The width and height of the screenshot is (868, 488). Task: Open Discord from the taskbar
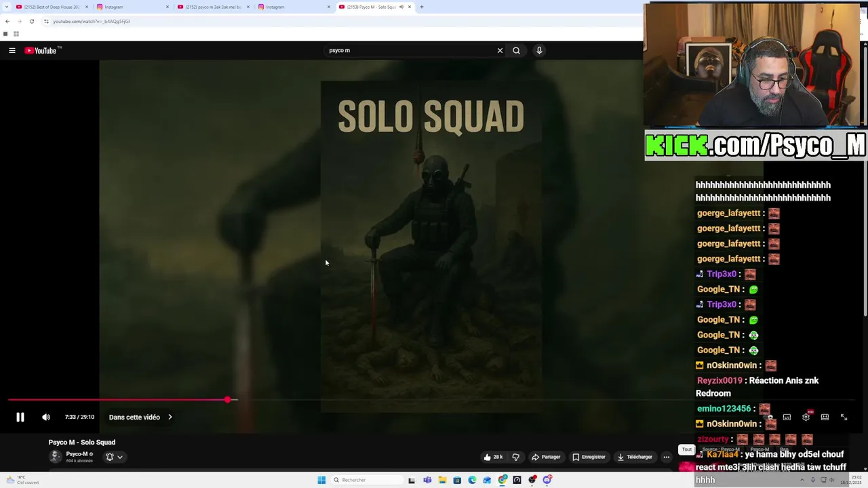tap(547, 480)
